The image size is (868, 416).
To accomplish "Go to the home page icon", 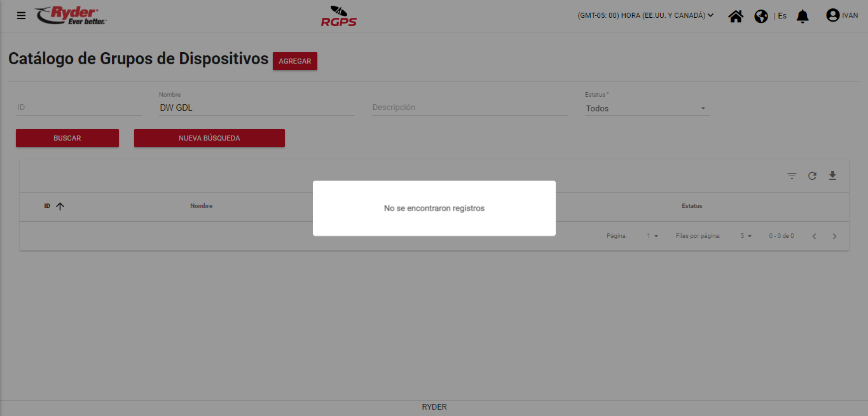I will 736,16.
